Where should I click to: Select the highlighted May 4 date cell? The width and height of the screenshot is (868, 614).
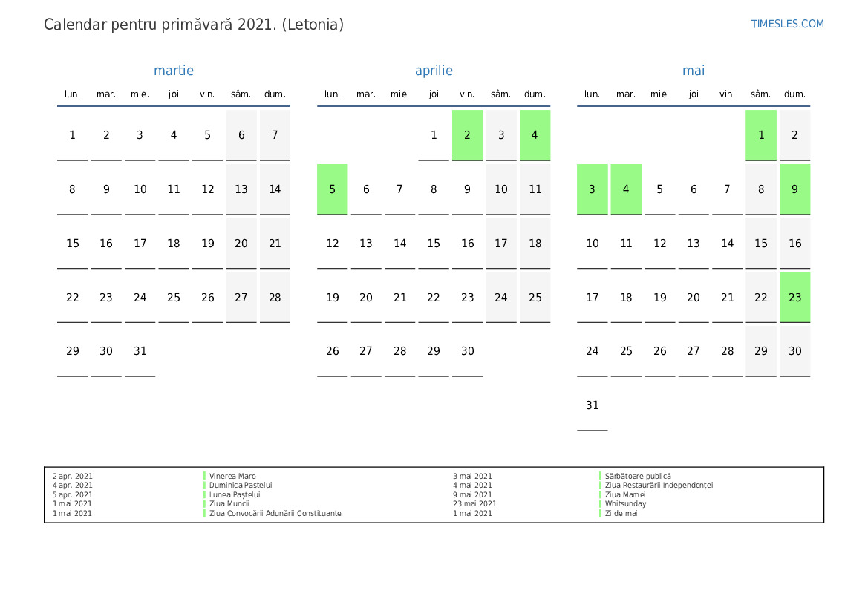(626, 189)
